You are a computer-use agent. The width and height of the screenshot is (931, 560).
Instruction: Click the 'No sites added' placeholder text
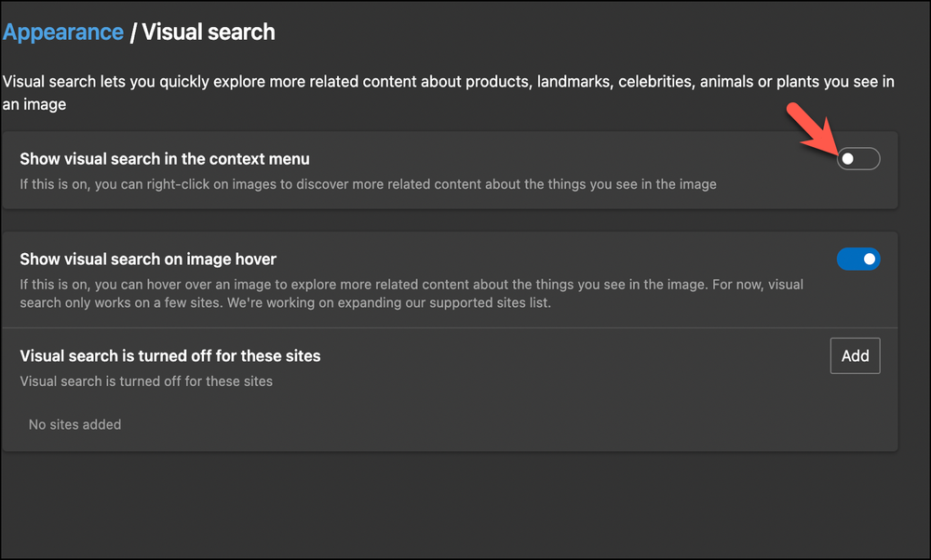coord(74,424)
